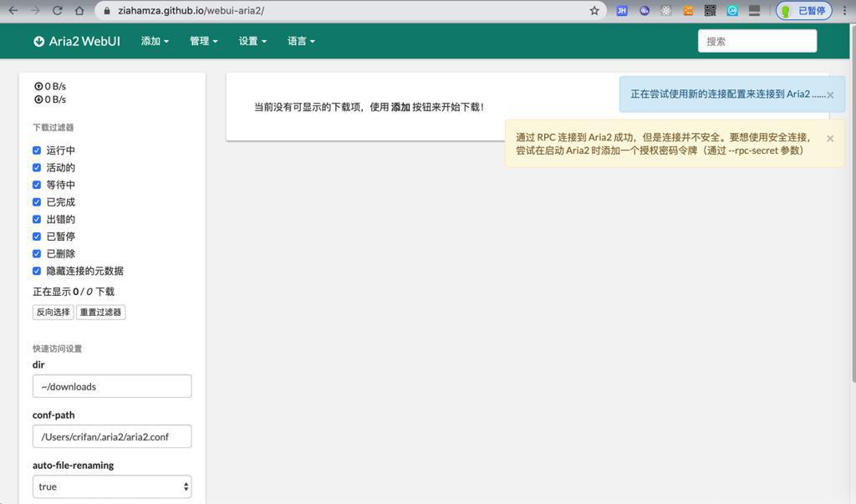Image resolution: width=856 pixels, height=504 pixels.
Task: Click the conf-path label
Action: pyautogui.click(x=53, y=415)
